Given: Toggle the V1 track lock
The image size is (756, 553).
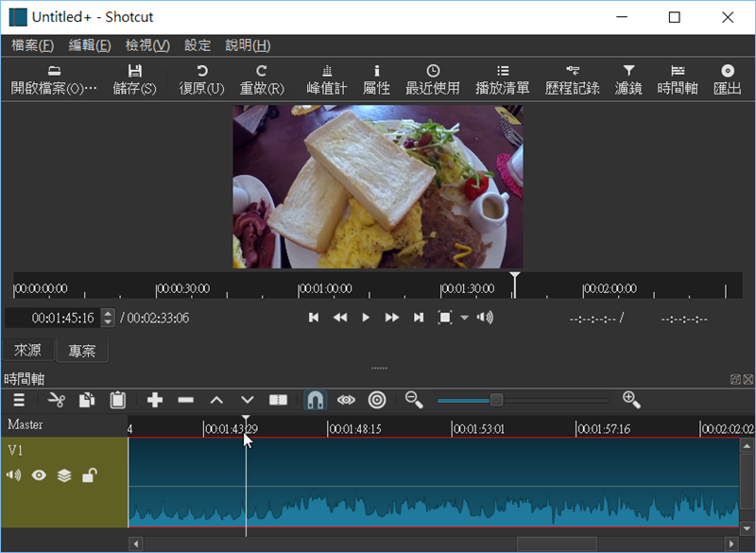Looking at the screenshot, I should [89, 475].
